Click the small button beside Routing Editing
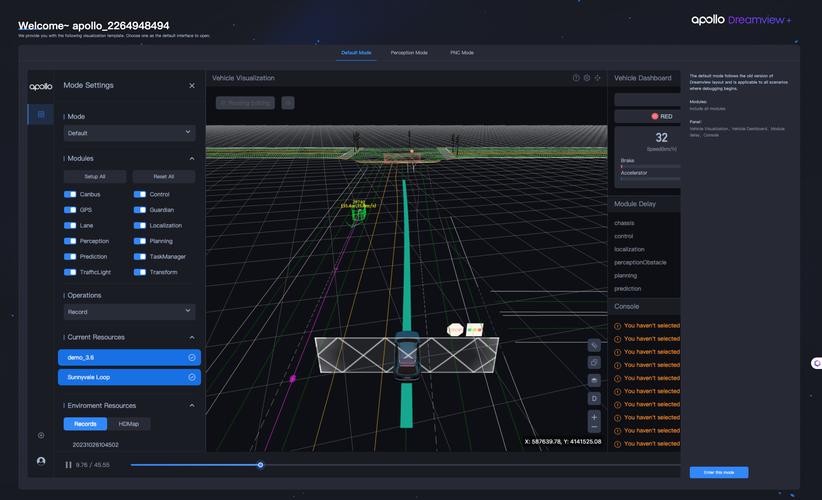This screenshot has width=822, height=500. click(x=288, y=103)
